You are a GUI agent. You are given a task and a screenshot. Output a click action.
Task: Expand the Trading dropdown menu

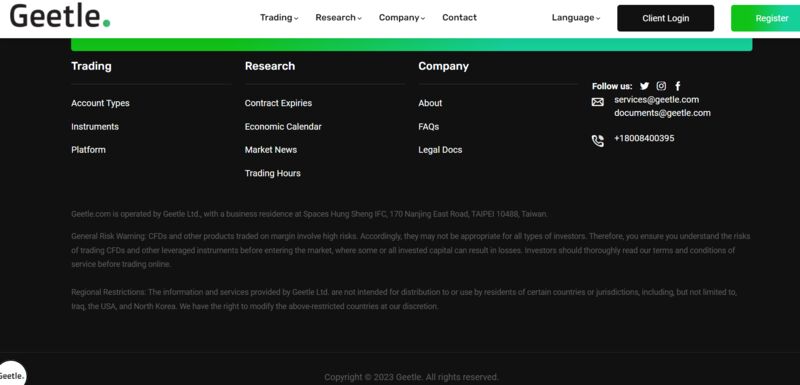tap(279, 17)
